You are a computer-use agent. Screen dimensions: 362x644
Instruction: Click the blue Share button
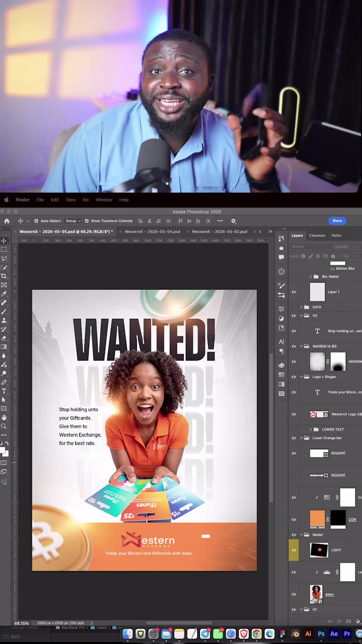coord(337,221)
